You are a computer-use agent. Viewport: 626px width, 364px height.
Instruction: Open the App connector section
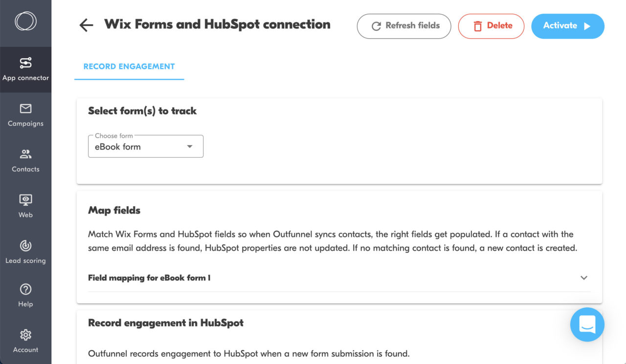coord(25,68)
